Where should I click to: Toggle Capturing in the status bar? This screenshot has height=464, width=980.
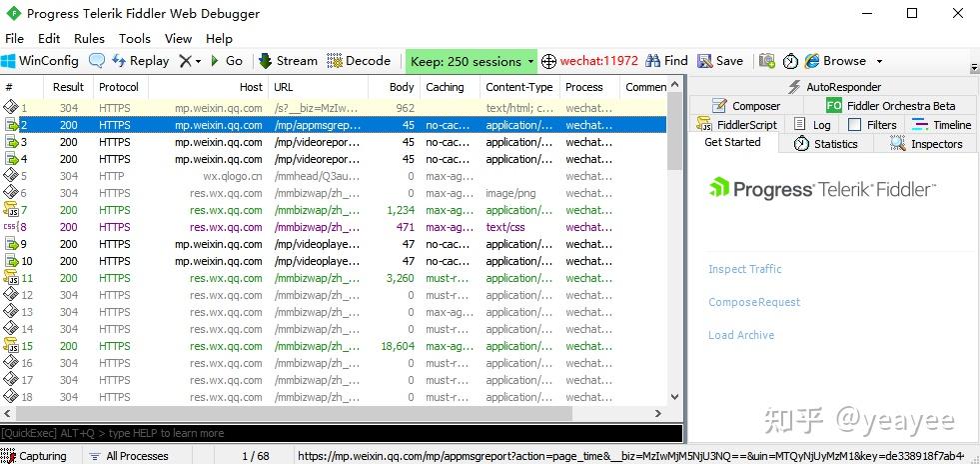(x=35, y=456)
